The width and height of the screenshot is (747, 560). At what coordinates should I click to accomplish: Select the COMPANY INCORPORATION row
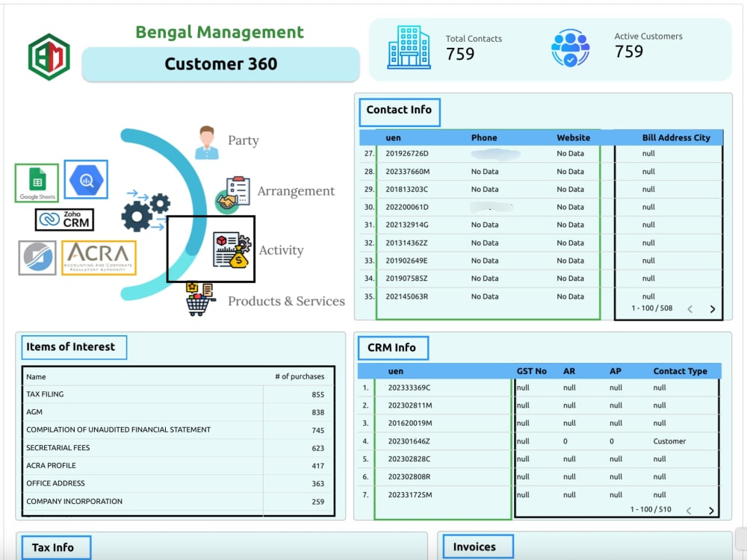point(179,502)
